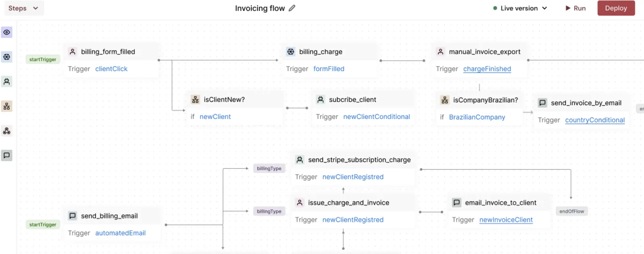
Task: Click the person icon on billing_form_filled node
Action: click(x=73, y=52)
